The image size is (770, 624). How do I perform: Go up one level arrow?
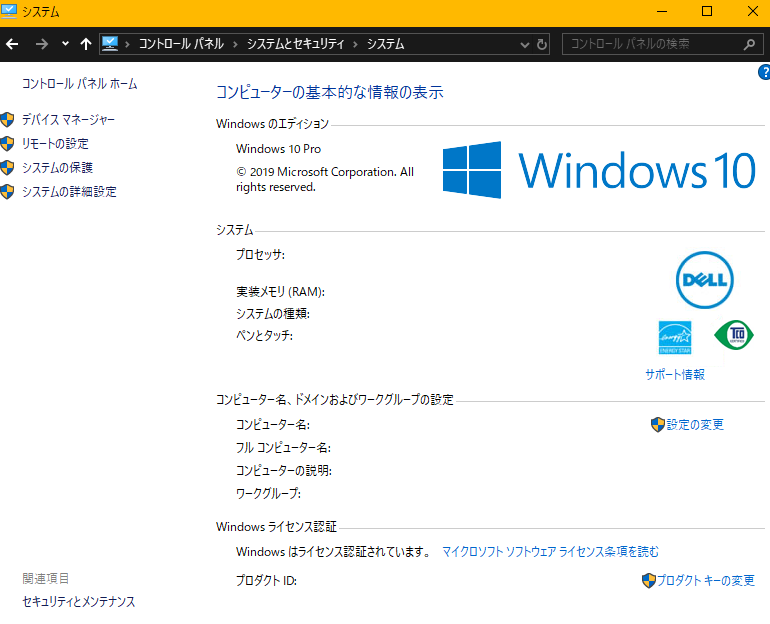coord(86,44)
